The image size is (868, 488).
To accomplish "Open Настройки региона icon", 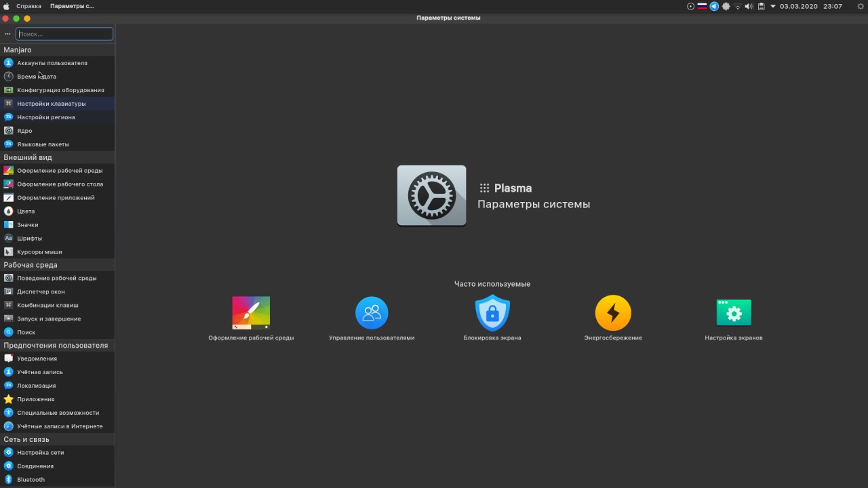I will (8, 117).
